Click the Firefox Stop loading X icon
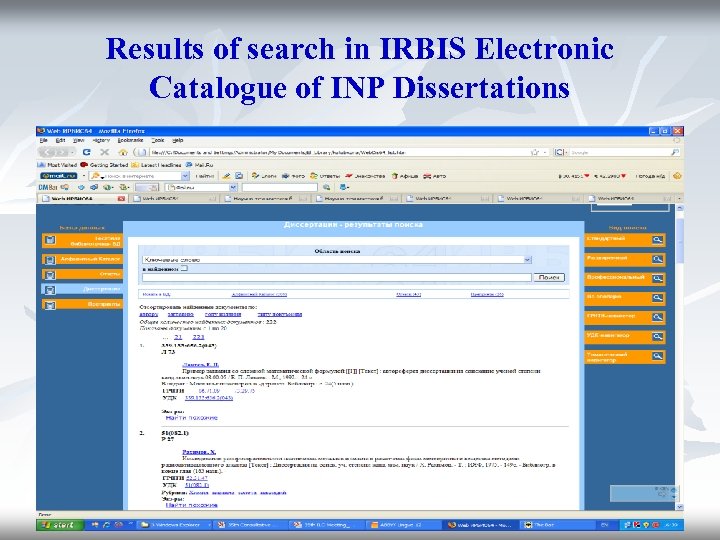The image size is (720, 540). point(105,152)
